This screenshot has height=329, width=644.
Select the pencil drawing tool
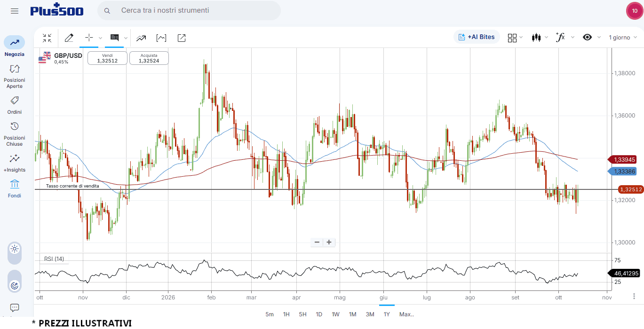click(69, 38)
